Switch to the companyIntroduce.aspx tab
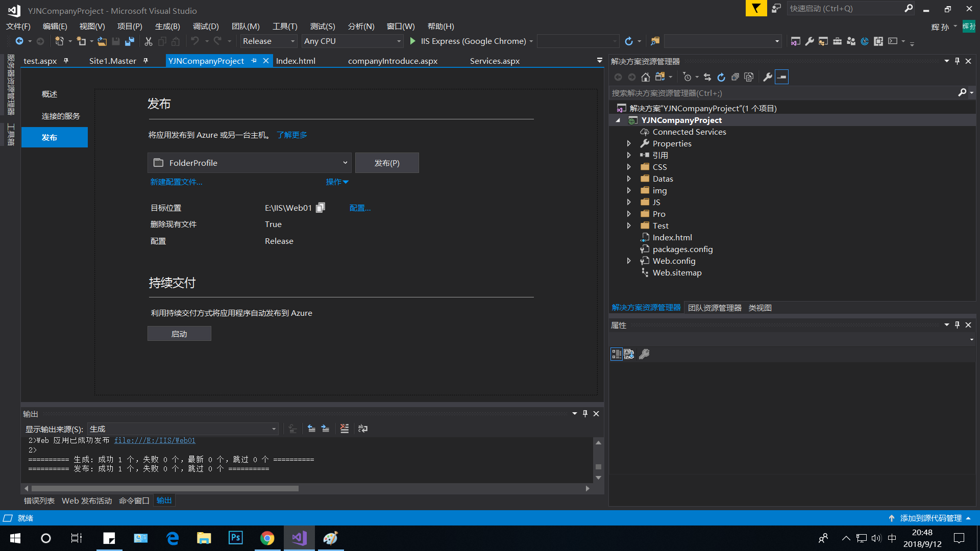The height and width of the screenshot is (551, 980). point(393,61)
